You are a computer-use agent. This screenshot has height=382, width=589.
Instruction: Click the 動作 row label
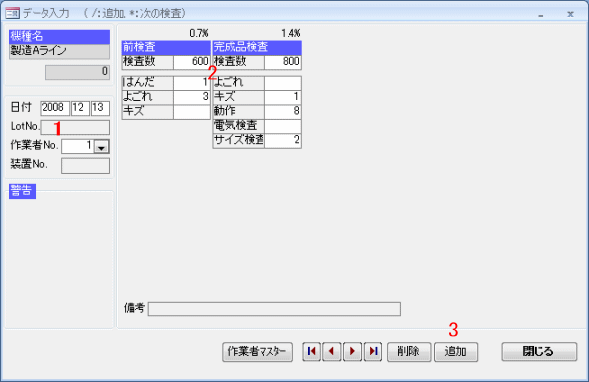coord(239,112)
